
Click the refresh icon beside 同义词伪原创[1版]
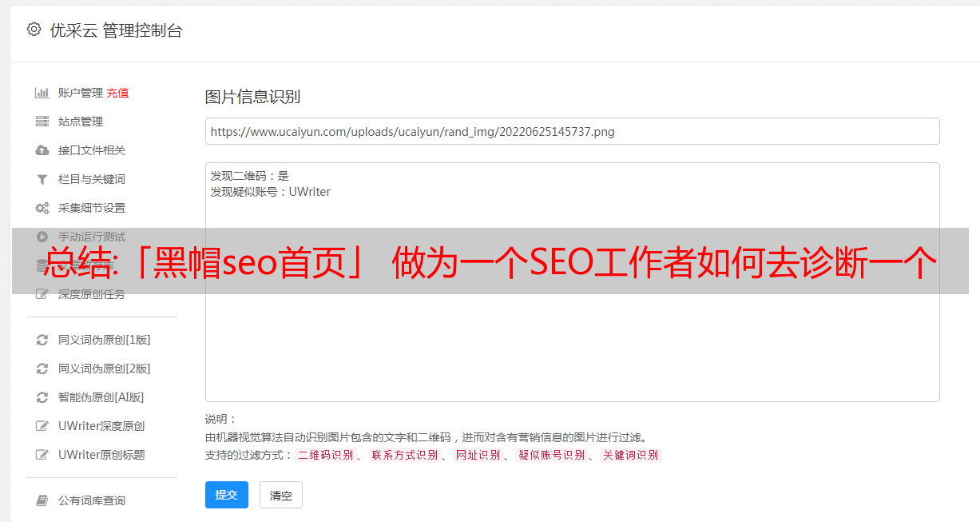coord(42,340)
